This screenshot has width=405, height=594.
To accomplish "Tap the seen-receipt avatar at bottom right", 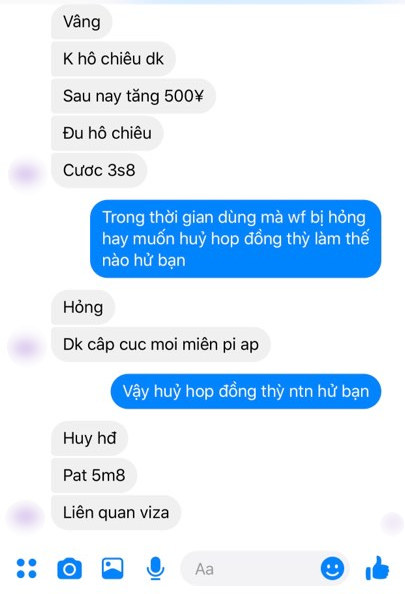I will [x=392, y=524].
